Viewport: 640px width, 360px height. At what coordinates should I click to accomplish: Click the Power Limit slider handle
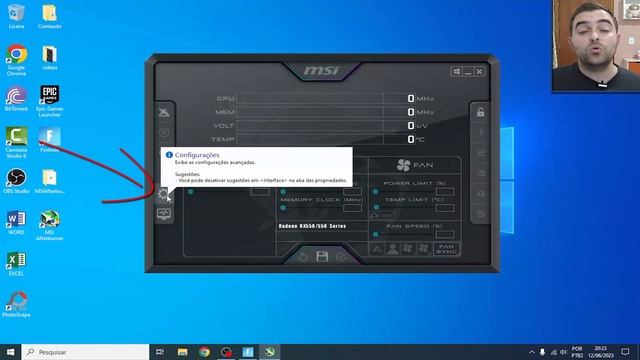coord(376,191)
